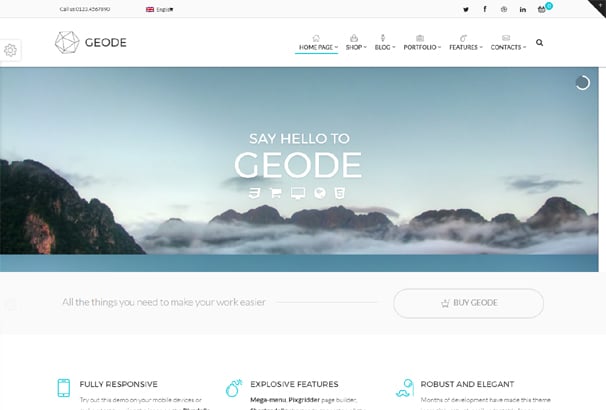Open the Features navigation menu
The height and width of the screenshot is (410, 606).
[466, 43]
